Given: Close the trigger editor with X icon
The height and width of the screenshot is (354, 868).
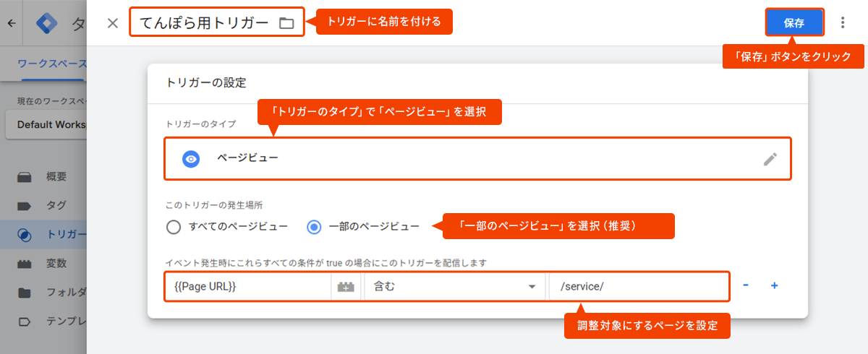Looking at the screenshot, I should tap(112, 23).
